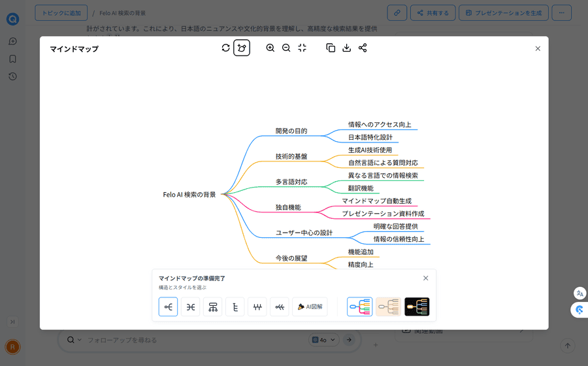The image size is (588, 366).
Task: Select the timeline structure layout
Action: [x=257, y=307]
